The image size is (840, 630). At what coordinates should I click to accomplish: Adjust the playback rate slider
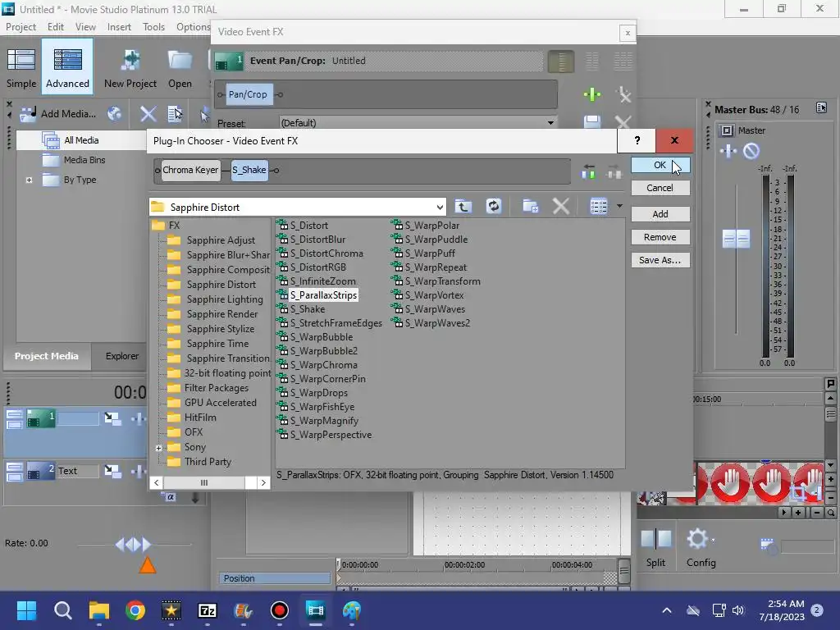(x=134, y=545)
